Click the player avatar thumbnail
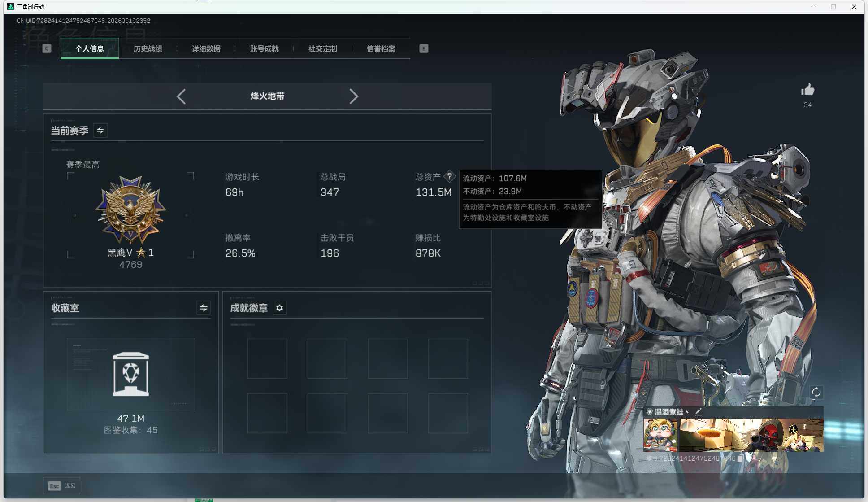 pos(660,435)
